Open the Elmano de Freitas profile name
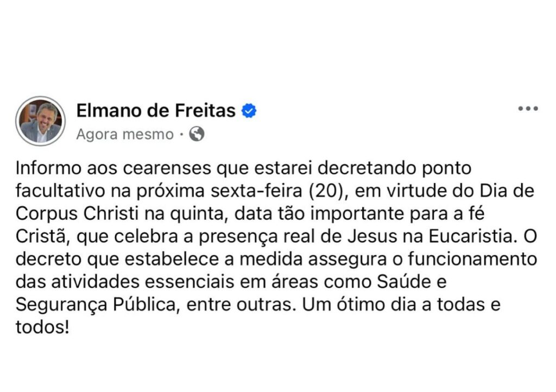This screenshot has width=556, height=392. pos(156,111)
